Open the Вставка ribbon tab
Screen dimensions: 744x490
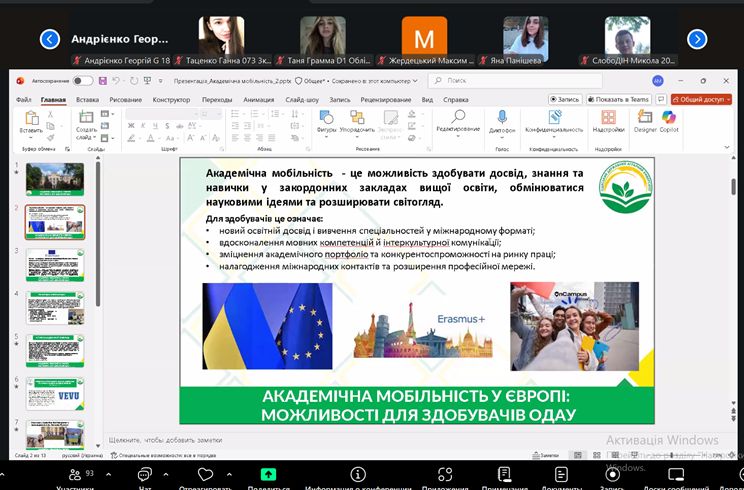[87, 100]
